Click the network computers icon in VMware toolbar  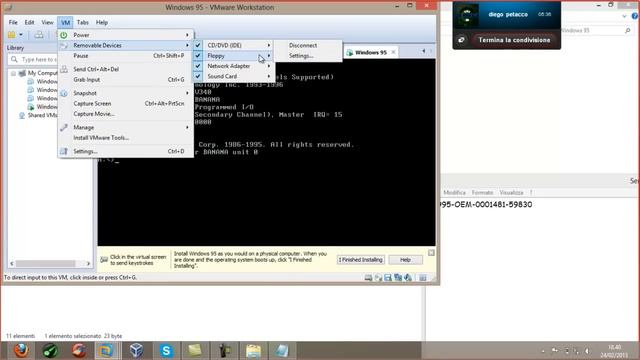[39, 35]
